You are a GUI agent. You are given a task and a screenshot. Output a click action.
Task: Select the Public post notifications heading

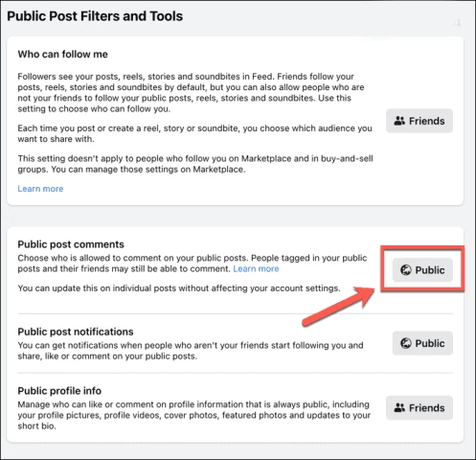point(76,332)
